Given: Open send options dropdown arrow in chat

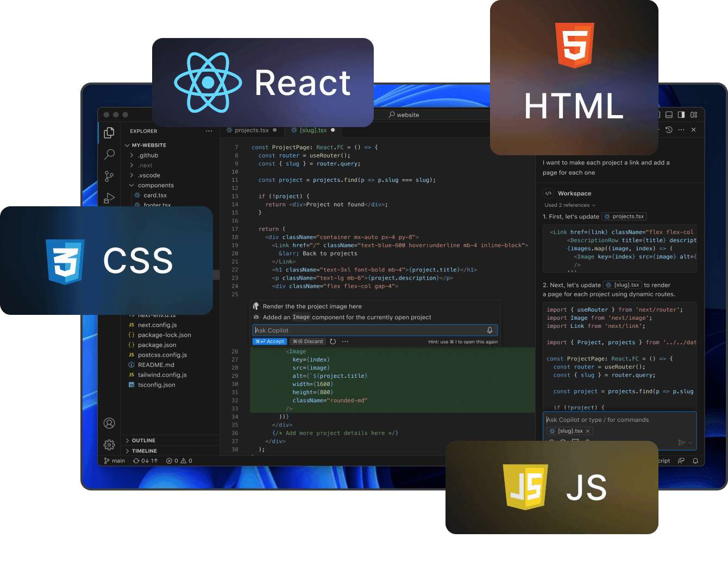Looking at the screenshot, I should point(691,443).
